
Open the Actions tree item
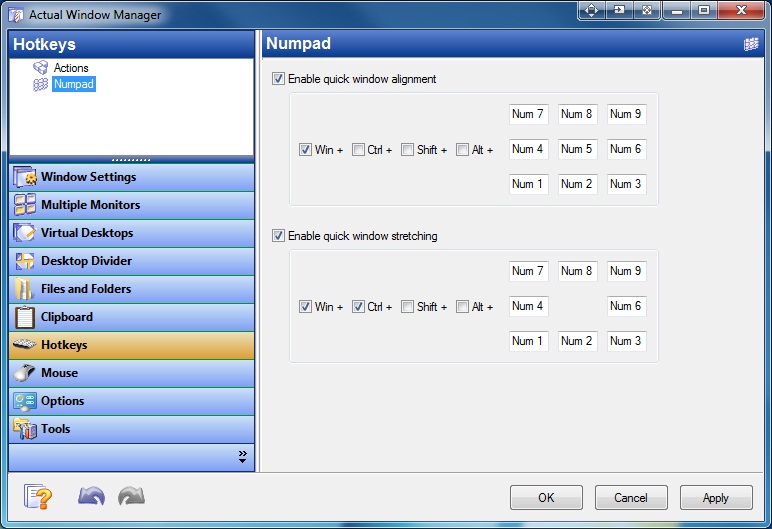pyautogui.click(x=71, y=67)
